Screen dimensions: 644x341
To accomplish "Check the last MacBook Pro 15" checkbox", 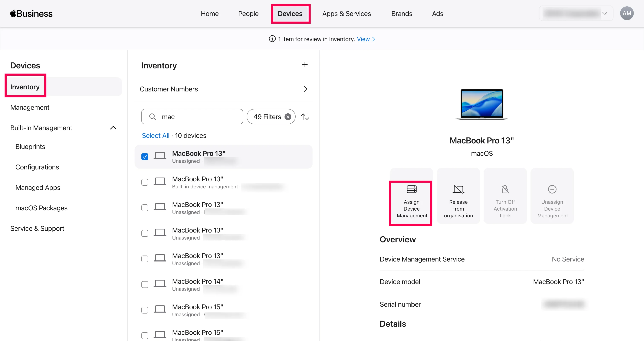I will (x=145, y=335).
